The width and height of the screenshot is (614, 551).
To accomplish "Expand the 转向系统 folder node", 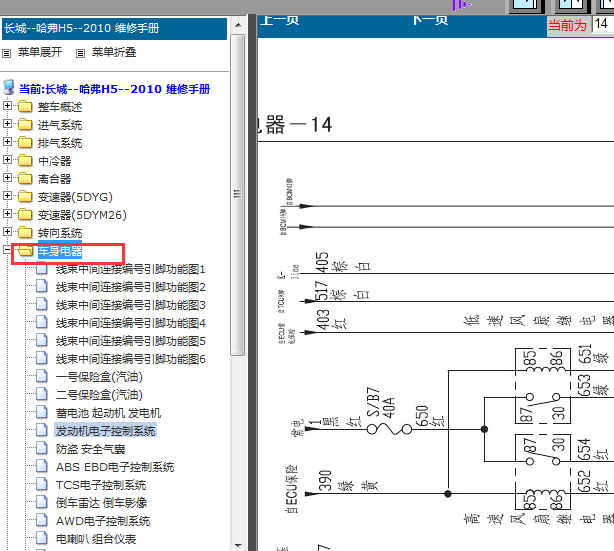I will (7, 232).
